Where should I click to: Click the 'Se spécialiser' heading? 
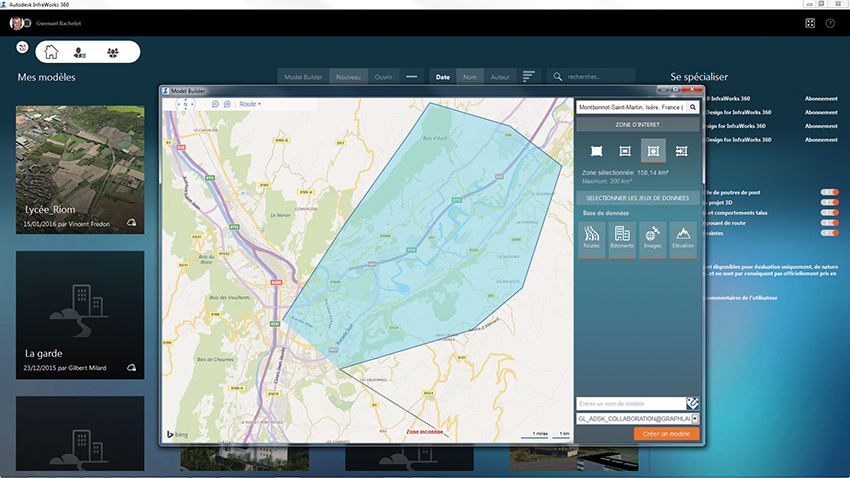tap(699, 77)
